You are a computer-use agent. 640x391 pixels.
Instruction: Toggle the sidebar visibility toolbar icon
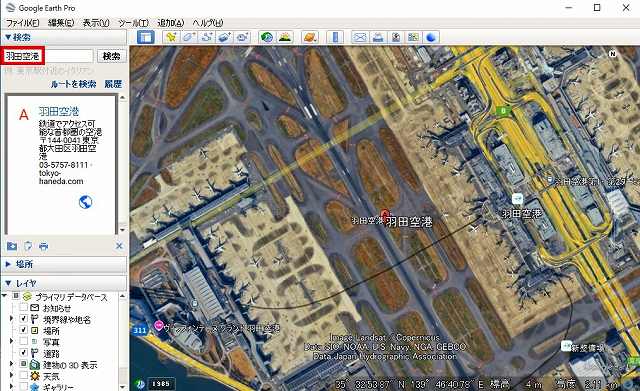point(145,38)
